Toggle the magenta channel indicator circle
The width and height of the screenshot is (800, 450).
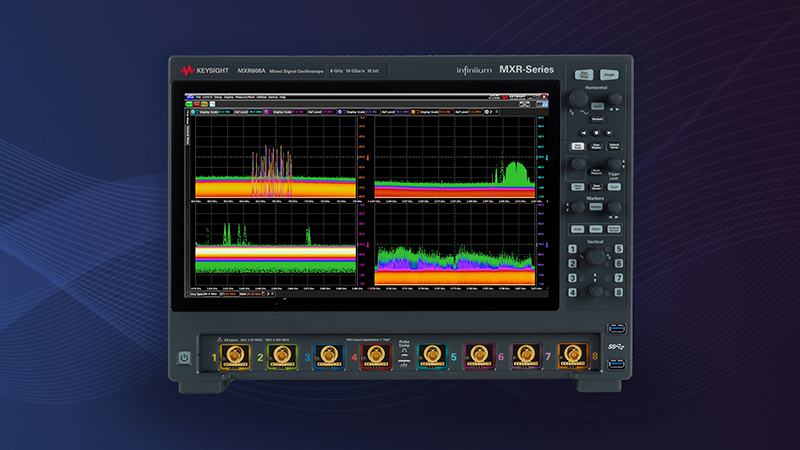point(266,112)
